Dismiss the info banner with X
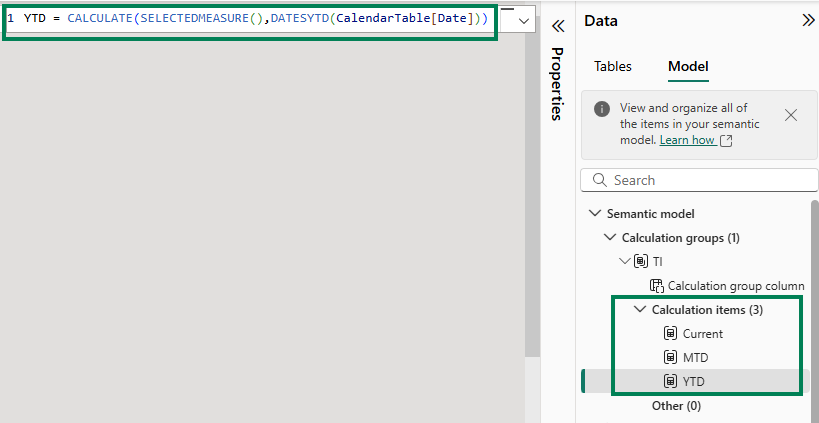Viewport: 819px width, 423px height. pos(791,115)
